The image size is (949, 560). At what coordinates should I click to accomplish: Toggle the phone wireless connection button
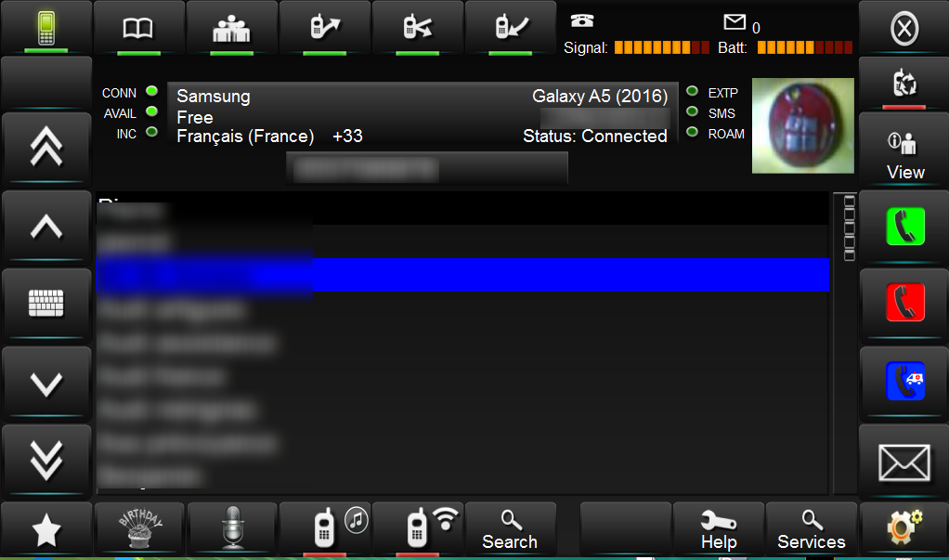point(418,528)
